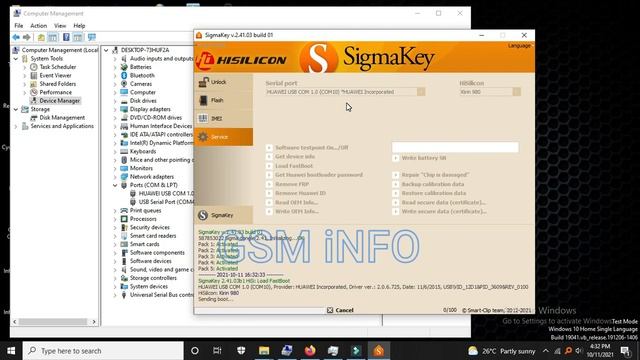Expand the Processors device category
The height and width of the screenshot is (360, 640).
pos(115,219)
